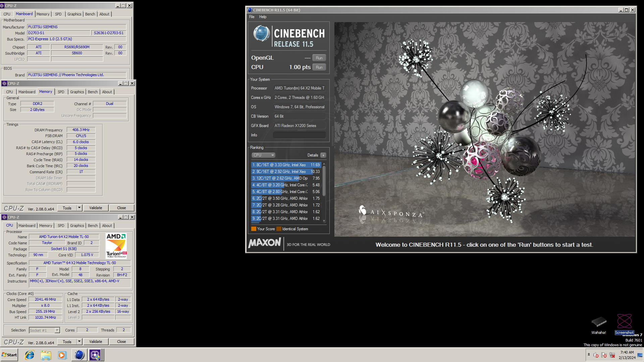Open ranking Details arrow button
The height and width of the screenshot is (362, 644).
323,155
